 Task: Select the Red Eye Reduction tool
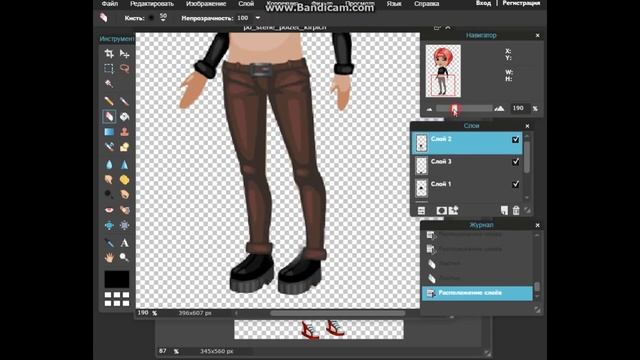coord(109,210)
